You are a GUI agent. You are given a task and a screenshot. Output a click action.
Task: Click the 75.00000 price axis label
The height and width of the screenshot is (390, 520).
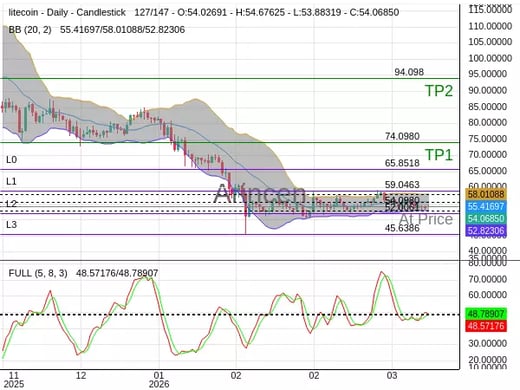[x=488, y=139]
